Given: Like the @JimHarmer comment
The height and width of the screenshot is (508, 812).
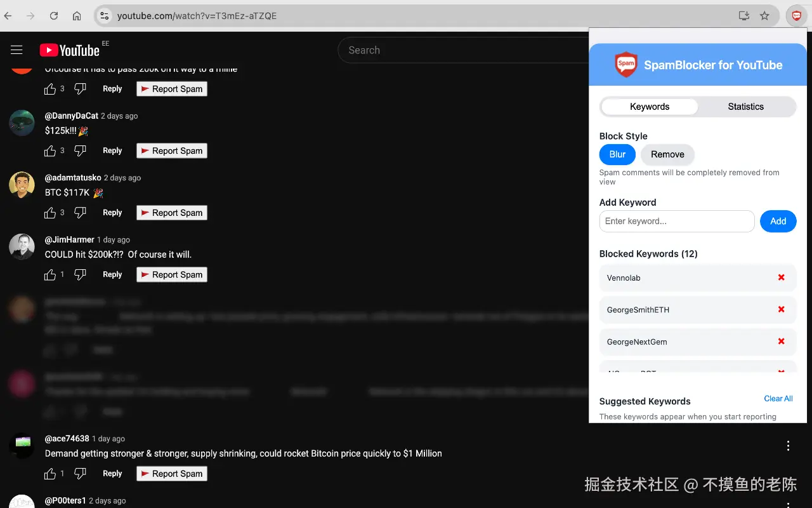Looking at the screenshot, I should (50, 275).
